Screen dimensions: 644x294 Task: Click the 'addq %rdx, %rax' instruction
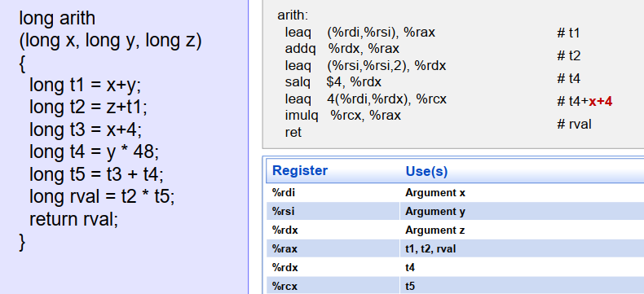pos(342,49)
